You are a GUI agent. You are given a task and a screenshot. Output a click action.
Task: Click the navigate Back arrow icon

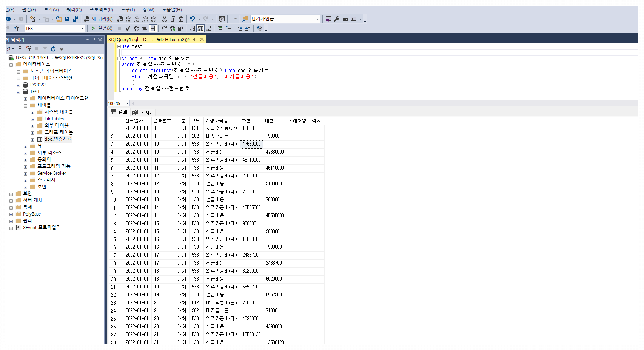pyautogui.click(x=8, y=19)
